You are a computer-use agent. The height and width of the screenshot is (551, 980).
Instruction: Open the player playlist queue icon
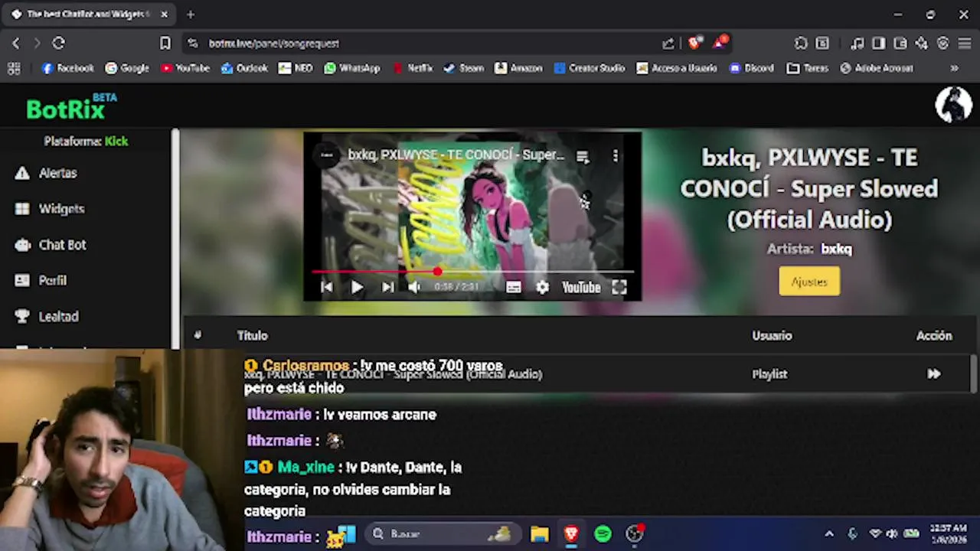tap(583, 156)
